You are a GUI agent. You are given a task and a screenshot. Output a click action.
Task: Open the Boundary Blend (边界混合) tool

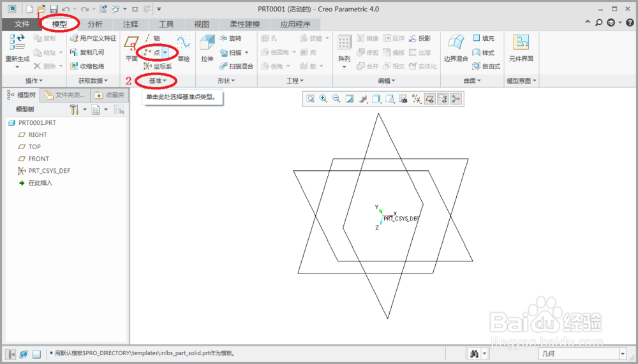coord(456,49)
